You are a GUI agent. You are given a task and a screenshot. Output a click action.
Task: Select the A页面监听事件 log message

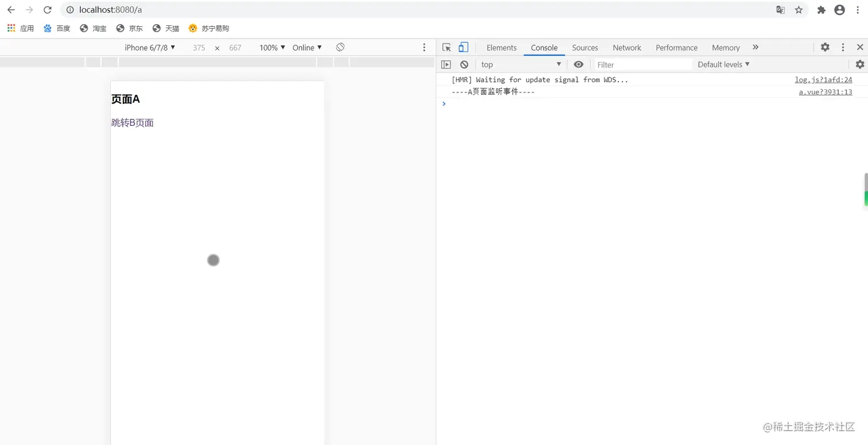click(x=493, y=92)
